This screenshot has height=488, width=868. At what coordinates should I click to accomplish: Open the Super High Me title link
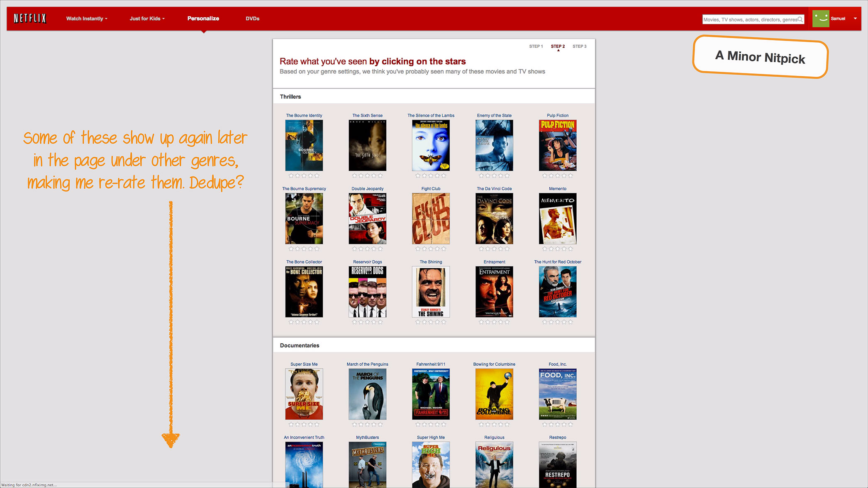[x=431, y=437]
